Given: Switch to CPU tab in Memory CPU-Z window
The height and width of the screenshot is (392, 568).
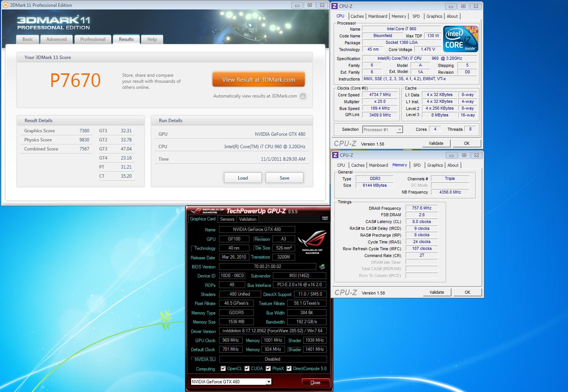Looking at the screenshot, I should tap(341, 165).
